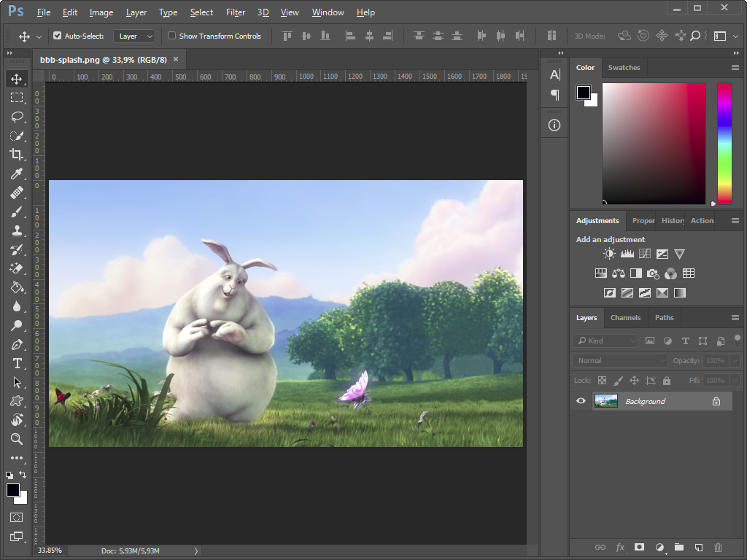747x560 pixels.
Task: Select the Crop tool
Action: click(16, 155)
